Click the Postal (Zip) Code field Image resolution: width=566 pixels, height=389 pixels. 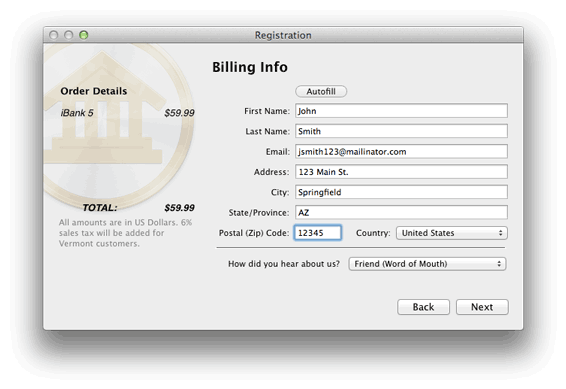[318, 233]
